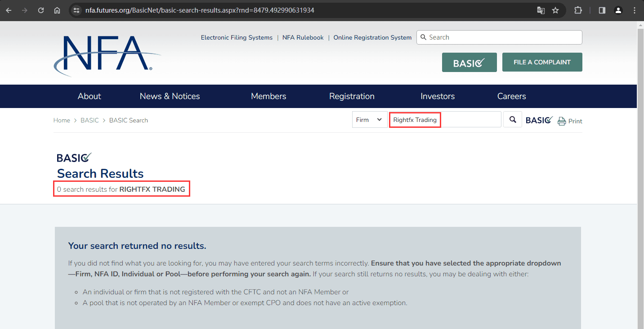The width and height of the screenshot is (644, 329).
Task: Toggle the browser side panel icon
Action: coord(602,10)
